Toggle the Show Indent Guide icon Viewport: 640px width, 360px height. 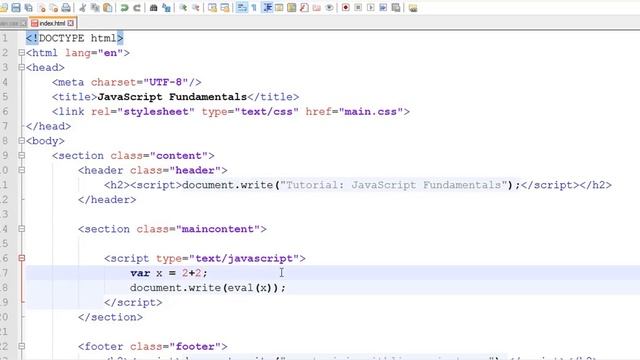[267, 7]
